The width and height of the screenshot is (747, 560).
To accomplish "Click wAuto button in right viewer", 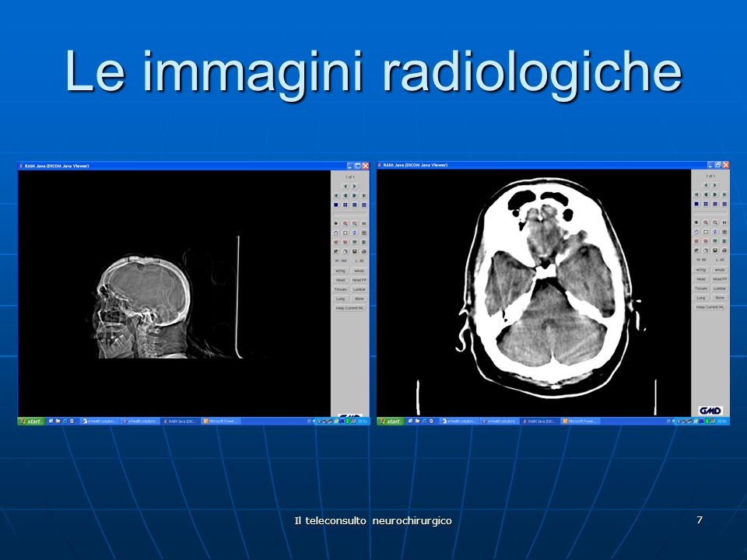I will pyautogui.click(x=720, y=270).
